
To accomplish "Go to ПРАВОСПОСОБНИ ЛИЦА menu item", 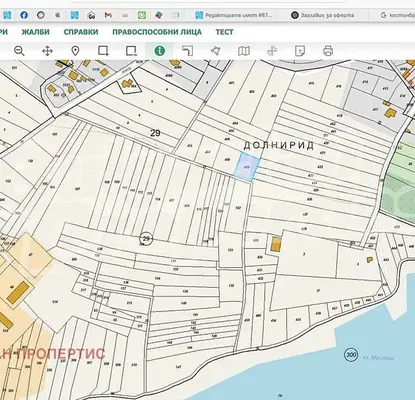I will [157, 32].
